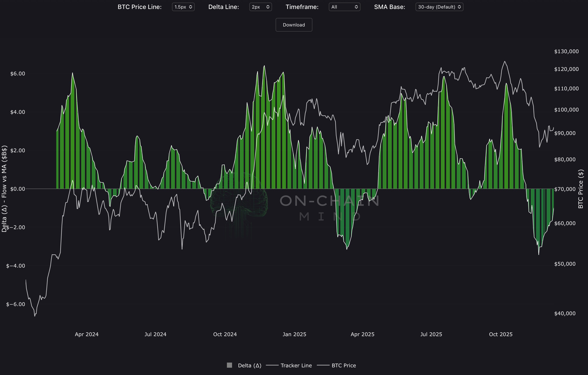The width and height of the screenshot is (588, 375).
Task: Click the BTC Price ($) axis title
Action: [x=581, y=189]
